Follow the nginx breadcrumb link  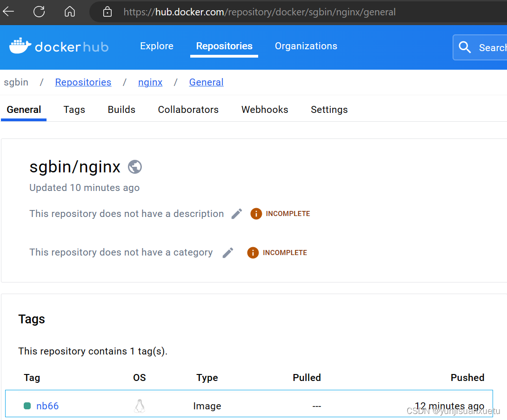click(150, 82)
